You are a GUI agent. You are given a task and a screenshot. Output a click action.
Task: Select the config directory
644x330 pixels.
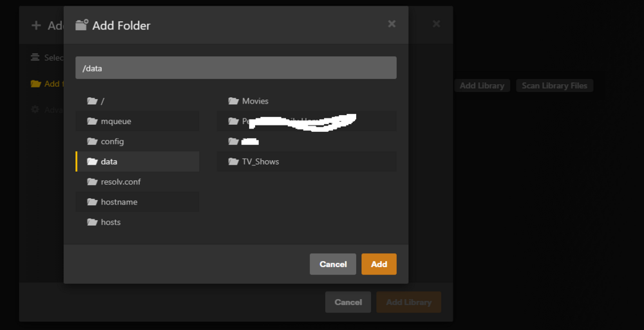point(138,141)
